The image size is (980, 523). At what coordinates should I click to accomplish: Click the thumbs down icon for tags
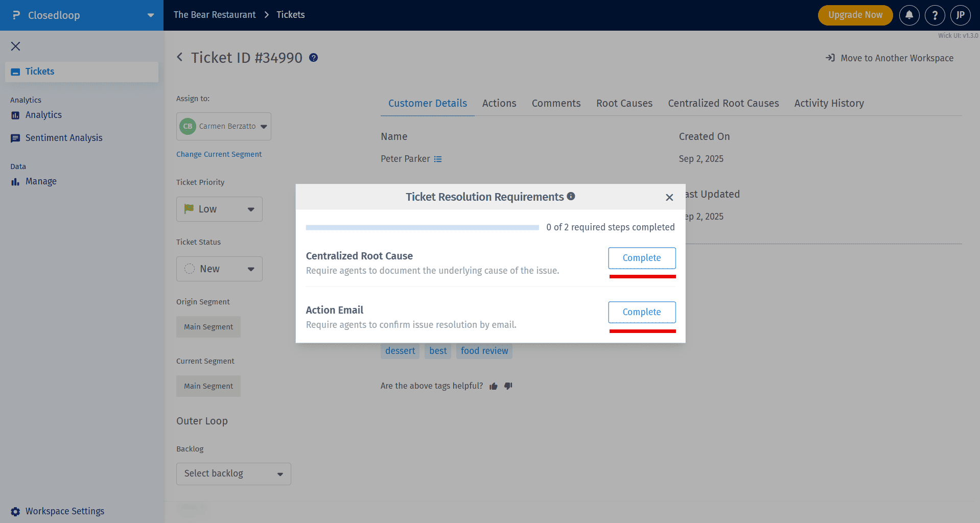pyautogui.click(x=508, y=386)
